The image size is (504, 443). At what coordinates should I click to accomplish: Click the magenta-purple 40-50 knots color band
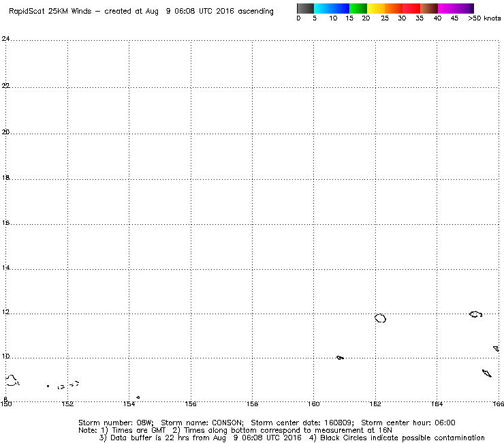point(456,8)
